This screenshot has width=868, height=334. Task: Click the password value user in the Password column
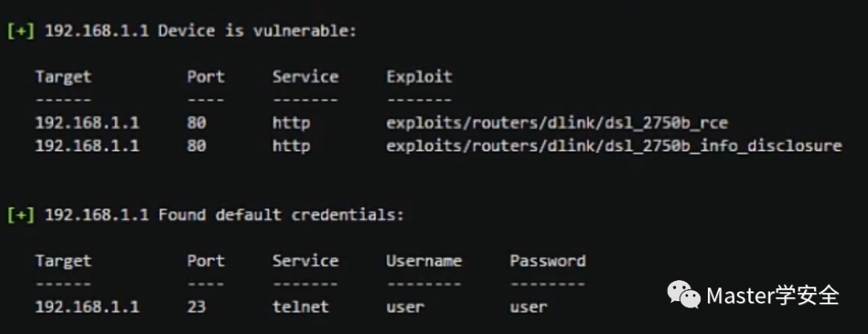pyautogui.click(x=529, y=307)
